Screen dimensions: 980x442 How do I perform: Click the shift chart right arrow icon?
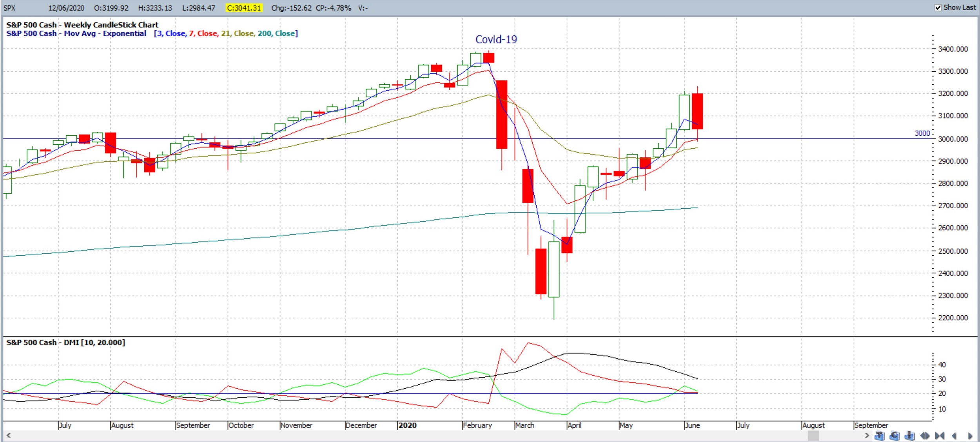970,436
